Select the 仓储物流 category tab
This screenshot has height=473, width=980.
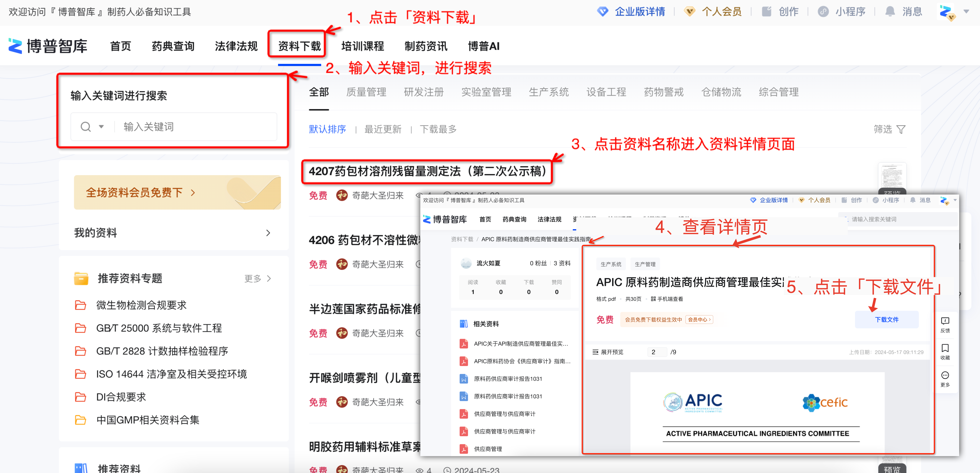tap(721, 92)
